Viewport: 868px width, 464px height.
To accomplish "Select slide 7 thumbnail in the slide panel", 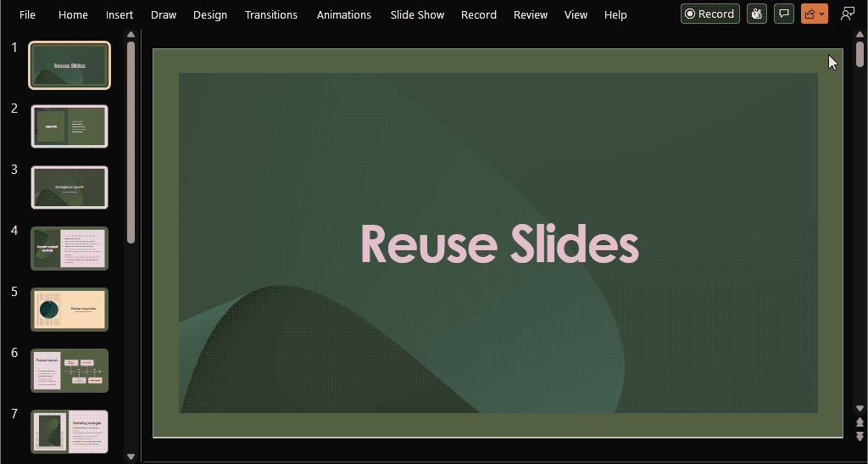I will pyautogui.click(x=70, y=431).
